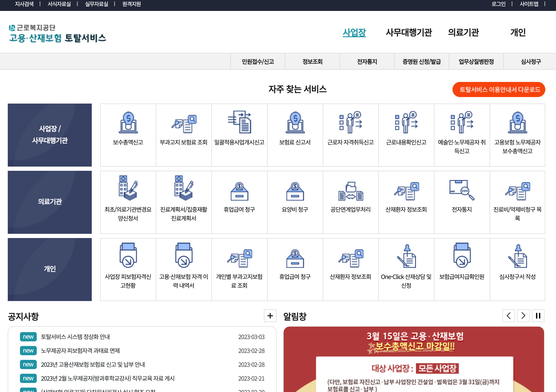Click 토탈서비스 이용안내서 다운로드 button
The image size is (556, 392).
click(499, 89)
